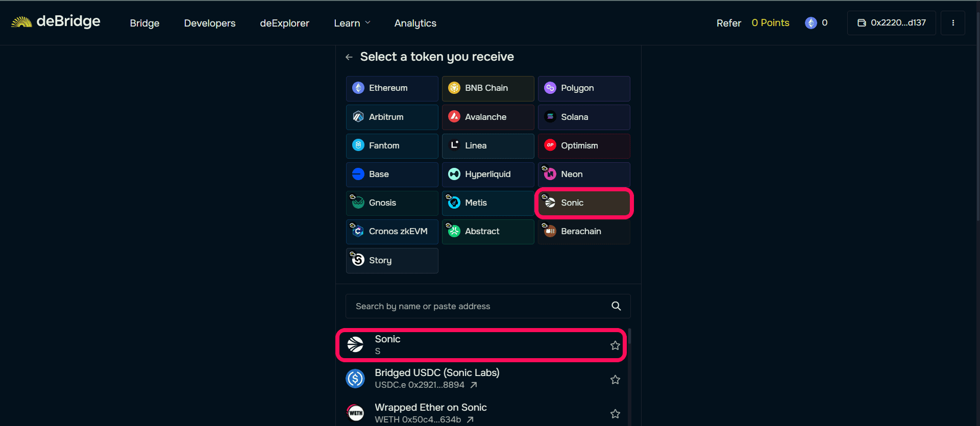Choose the Base chain

pyautogui.click(x=392, y=174)
